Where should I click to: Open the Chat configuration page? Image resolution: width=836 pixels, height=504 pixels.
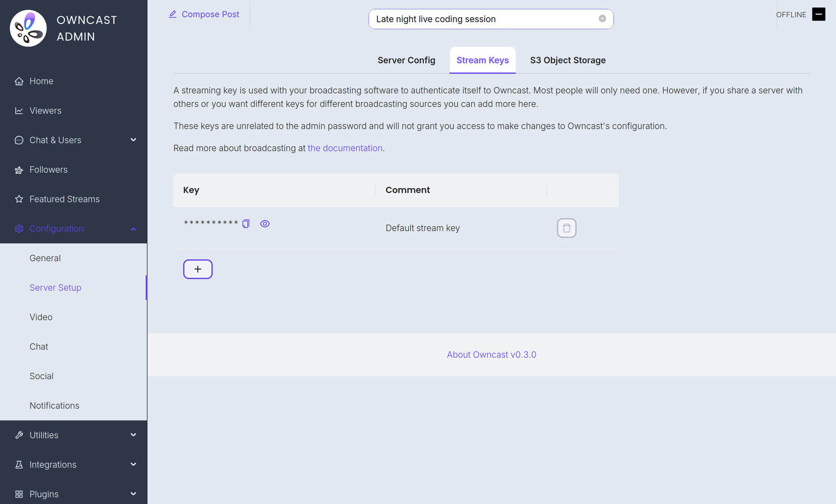pyautogui.click(x=74, y=347)
